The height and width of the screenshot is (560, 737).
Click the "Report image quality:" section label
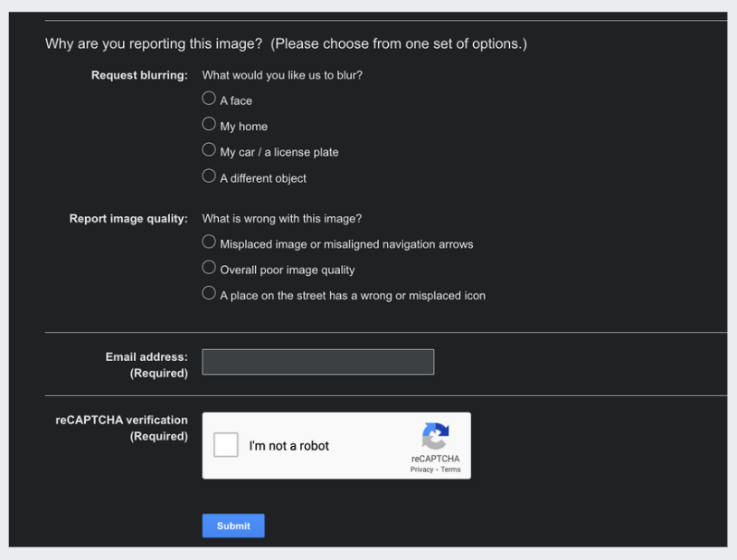click(128, 218)
